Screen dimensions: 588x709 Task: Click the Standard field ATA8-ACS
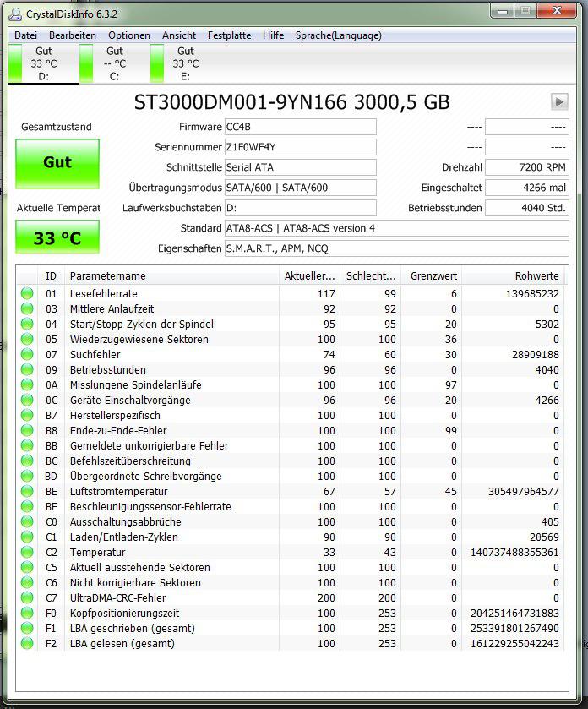pos(397,228)
